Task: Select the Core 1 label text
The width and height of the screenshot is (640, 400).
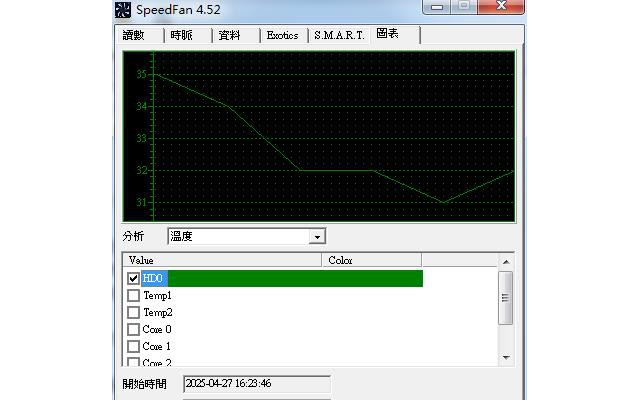Action: pyautogui.click(x=156, y=347)
